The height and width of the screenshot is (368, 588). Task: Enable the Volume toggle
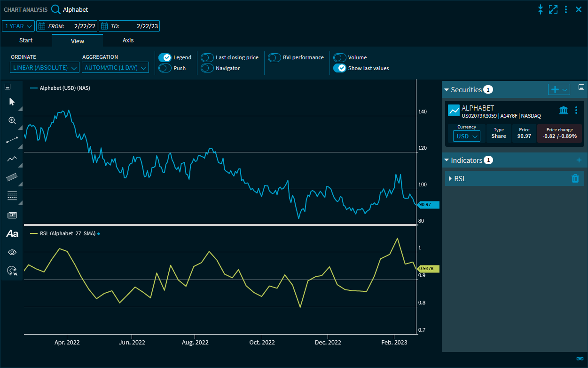click(340, 57)
